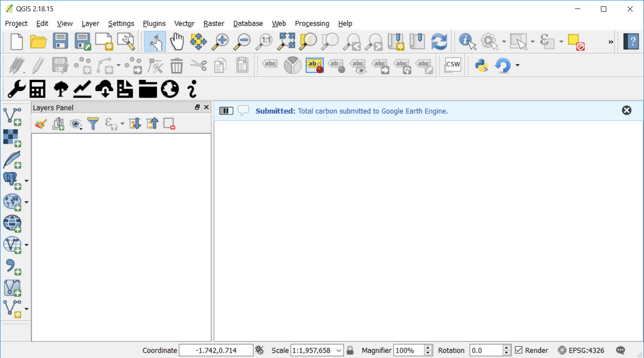The image size is (644, 358).
Task: Expand the manage layer visibility eye dropdown
Action: [76, 124]
